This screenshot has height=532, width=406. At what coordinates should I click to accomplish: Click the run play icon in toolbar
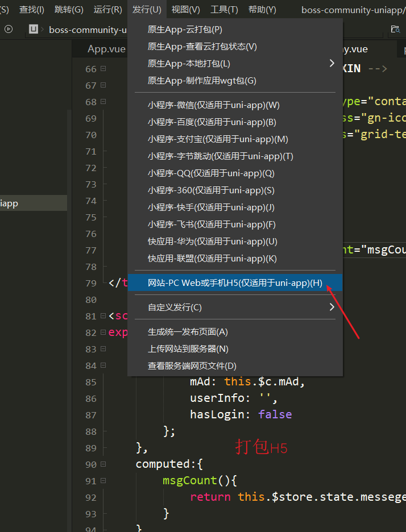click(x=9, y=29)
